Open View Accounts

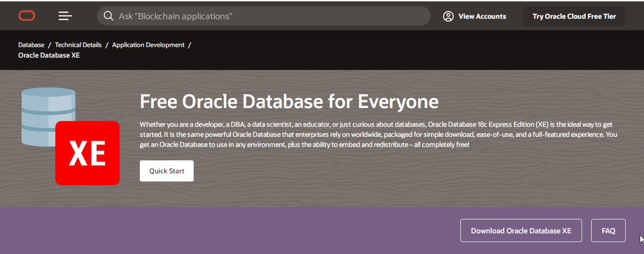(x=475, y=16)
